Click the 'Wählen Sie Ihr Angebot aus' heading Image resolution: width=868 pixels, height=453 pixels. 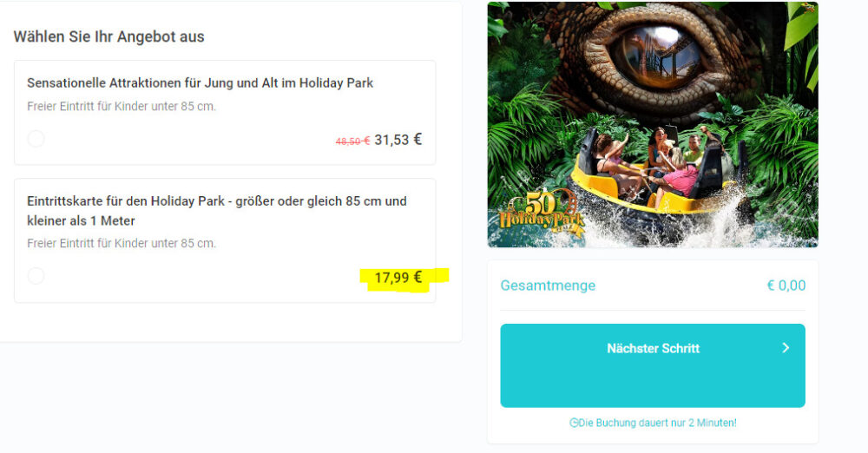click(109, 36)
